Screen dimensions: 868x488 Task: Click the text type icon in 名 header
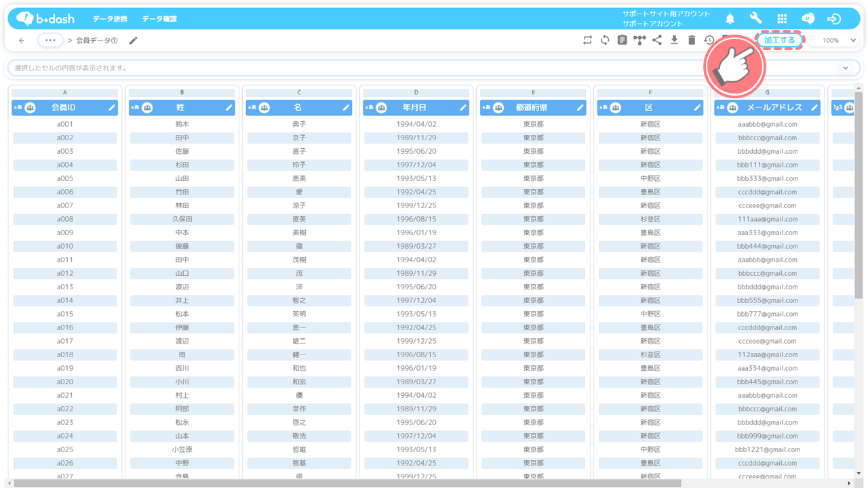[252, 108]
